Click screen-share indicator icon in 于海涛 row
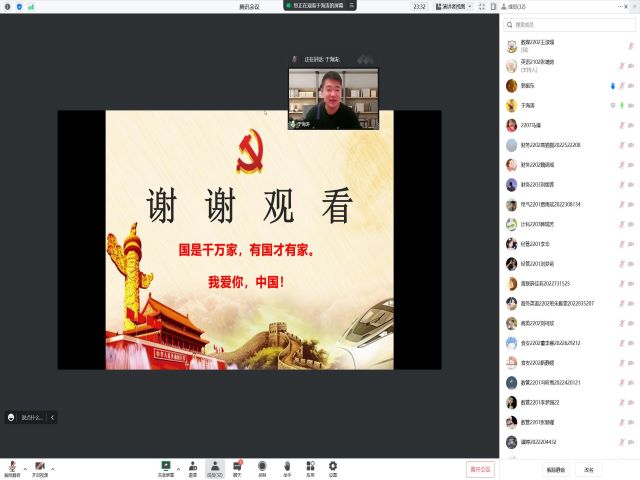640x480 pixels. pos(613,105)
